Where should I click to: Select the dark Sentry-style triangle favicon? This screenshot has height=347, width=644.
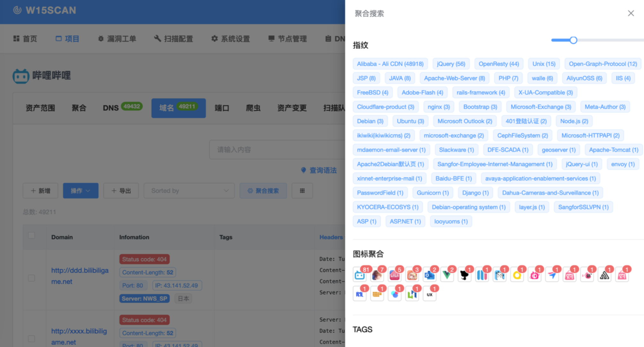click(x=604, y=275)
